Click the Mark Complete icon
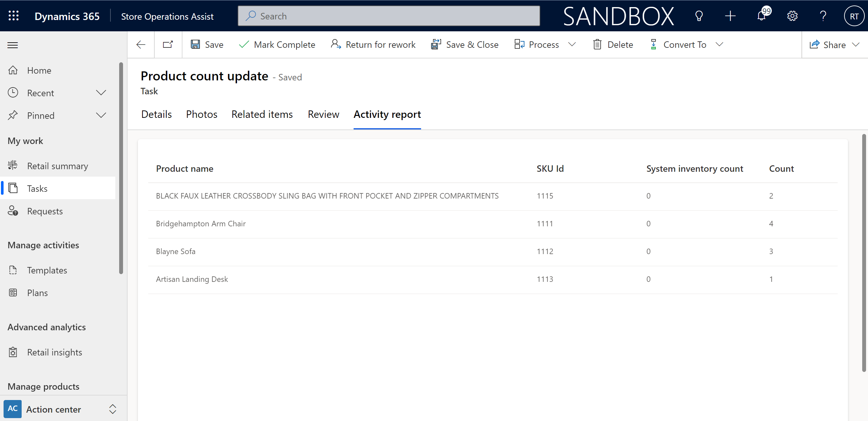The image size is (868, 421). click(x=244, y=44)
